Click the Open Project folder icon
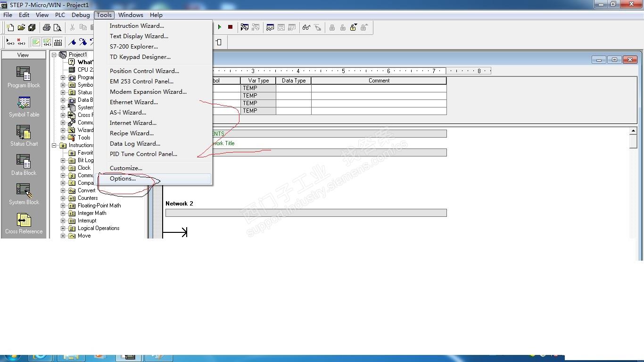The image size is (644, 362). (21, 28)
